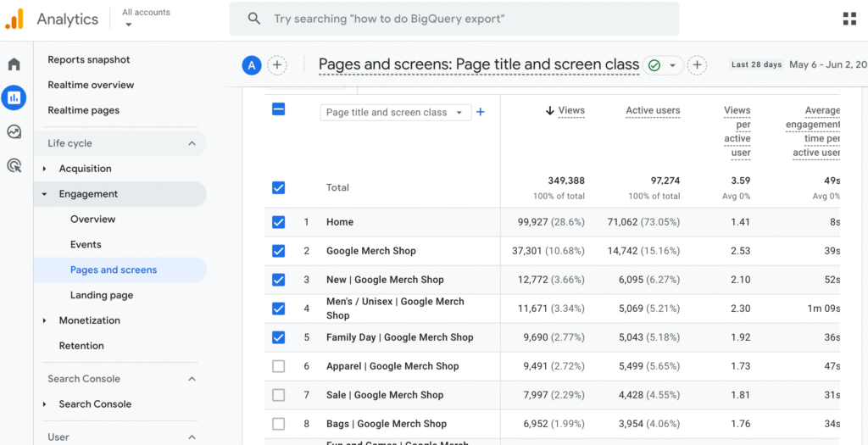
Task: Collapse the Life cycle section
Action: click(x=192, y=143)
